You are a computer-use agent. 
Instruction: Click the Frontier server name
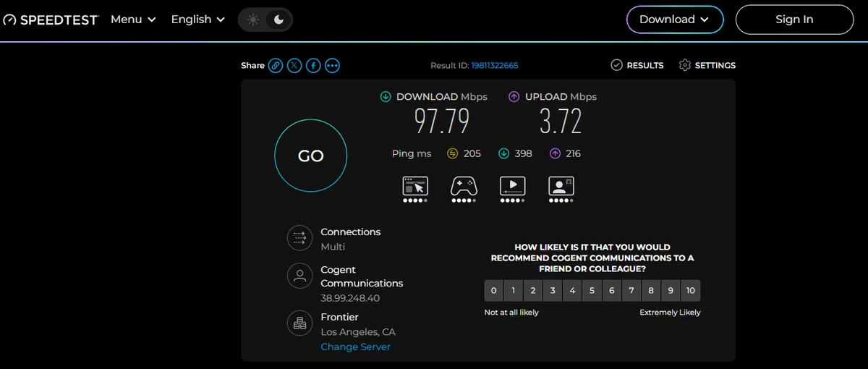[x=340, y=317]
